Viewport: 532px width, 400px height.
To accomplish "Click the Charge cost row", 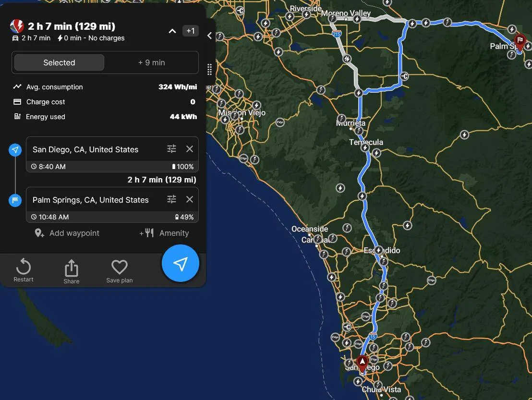I will pos(105,102).
